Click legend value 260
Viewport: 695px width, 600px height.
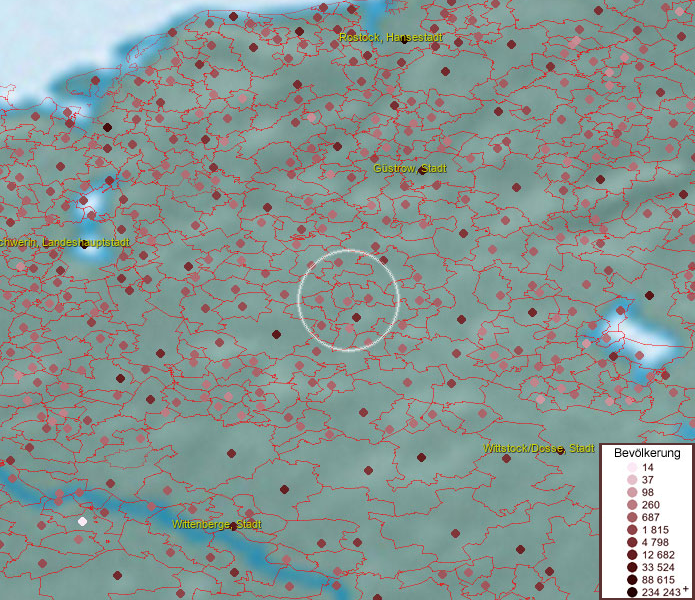pos(651,505)
